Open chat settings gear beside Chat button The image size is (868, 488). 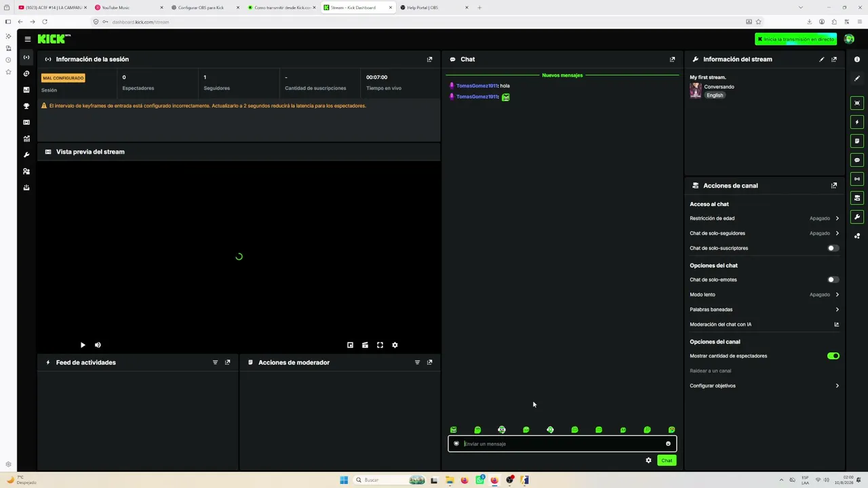click(x=648, y=460)
